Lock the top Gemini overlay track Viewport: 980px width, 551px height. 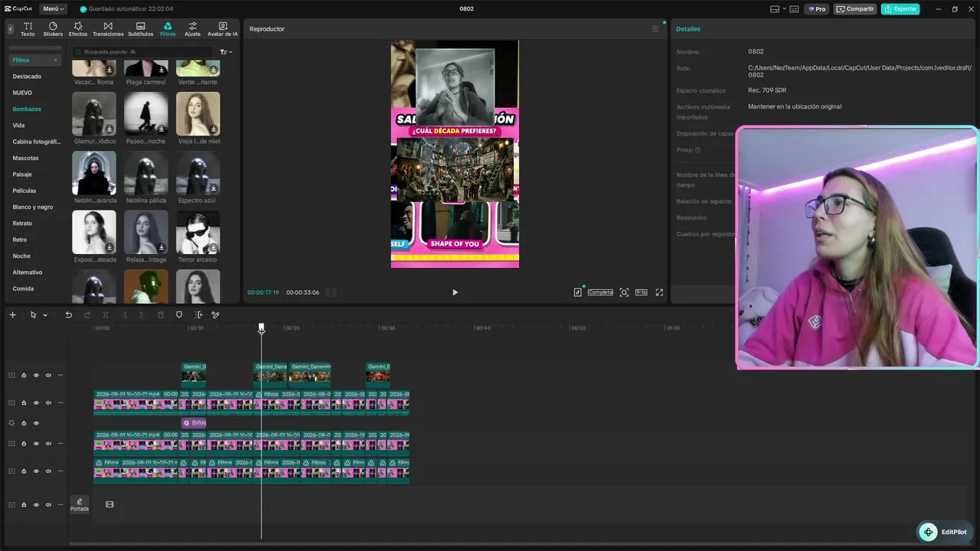(x=24, y=375)
